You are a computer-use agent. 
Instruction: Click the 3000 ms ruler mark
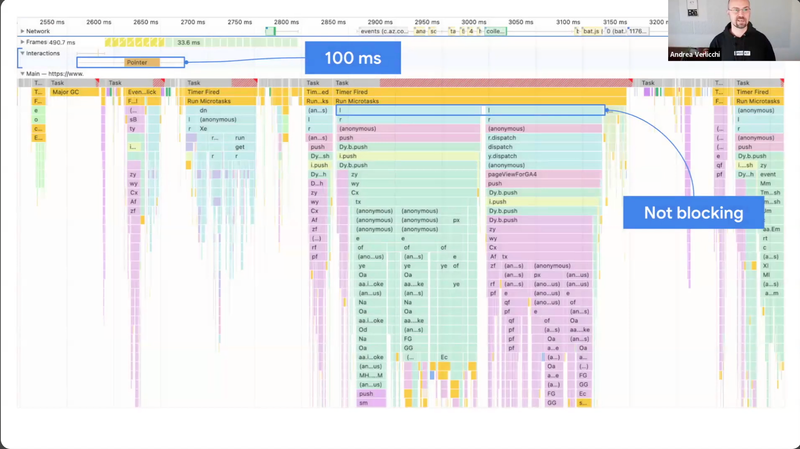click(474, 22)
